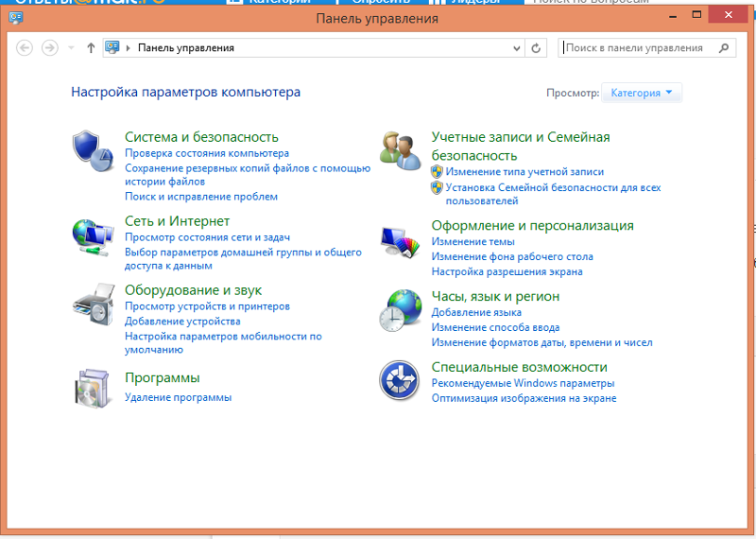Open the Изменение темы link

(472, 242)
